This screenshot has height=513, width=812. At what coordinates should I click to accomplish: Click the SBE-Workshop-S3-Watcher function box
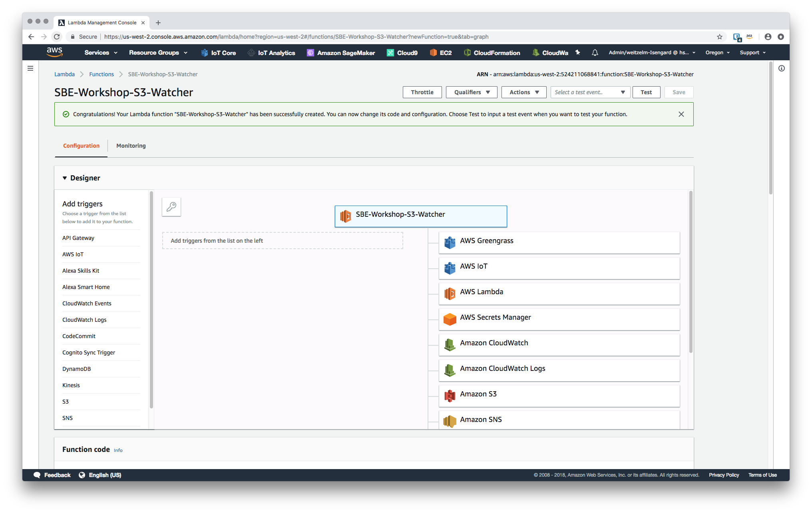tap(421, 216)
